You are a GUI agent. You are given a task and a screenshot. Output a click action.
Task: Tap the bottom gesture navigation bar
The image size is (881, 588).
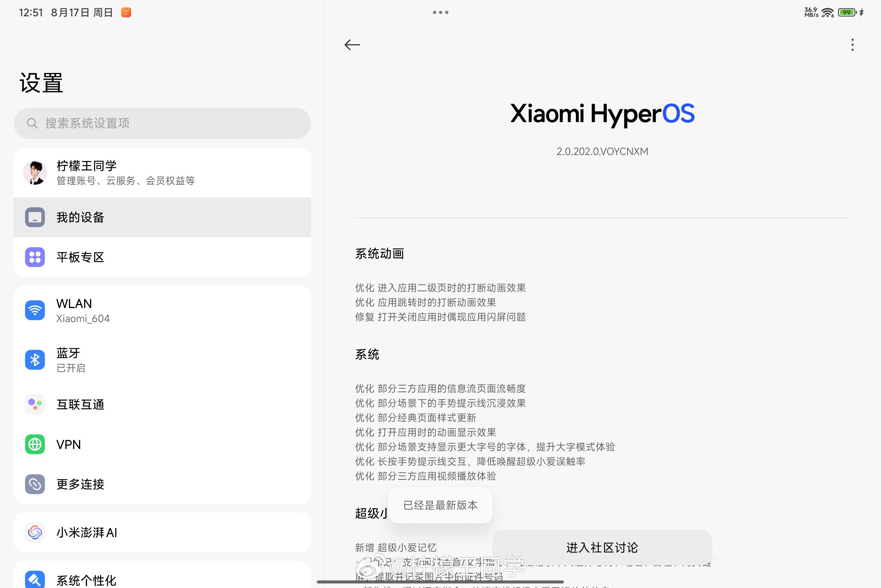click(x=440, y=582)
